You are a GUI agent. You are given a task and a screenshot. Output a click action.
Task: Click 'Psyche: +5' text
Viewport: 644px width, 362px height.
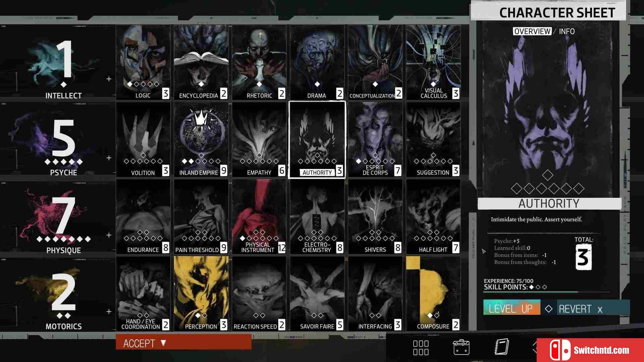[507, 241]
